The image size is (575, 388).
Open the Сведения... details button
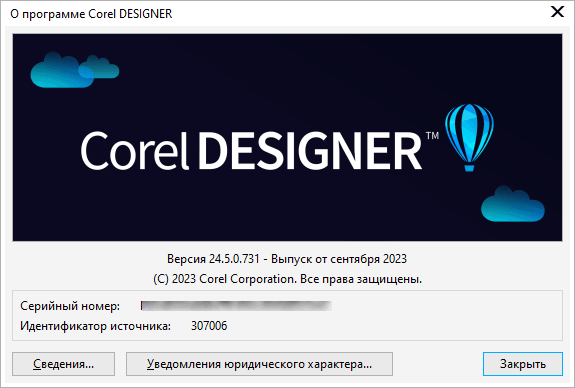(x=63, y=364)
